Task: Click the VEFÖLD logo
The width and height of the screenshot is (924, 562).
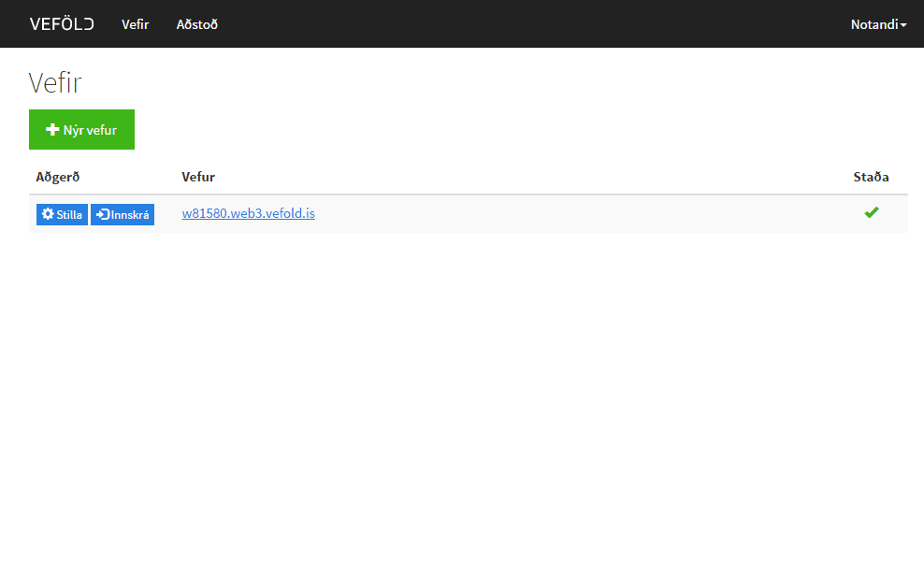Action: tap(62, 24)
